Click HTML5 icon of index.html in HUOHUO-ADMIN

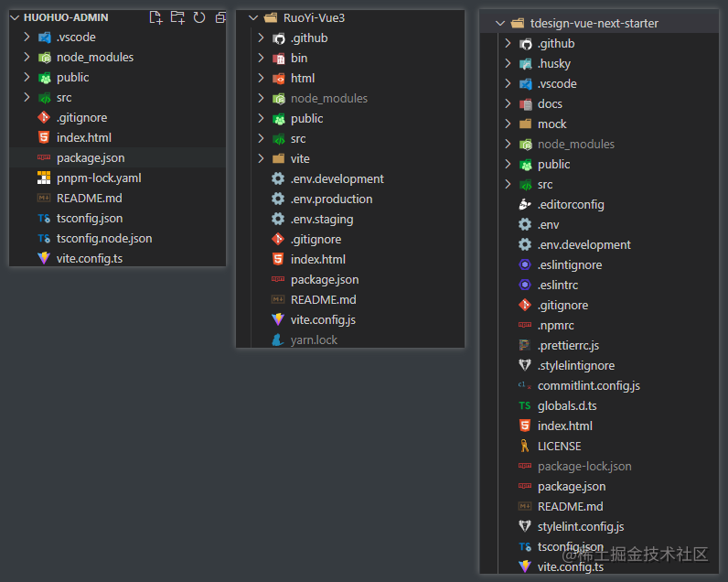44,137
